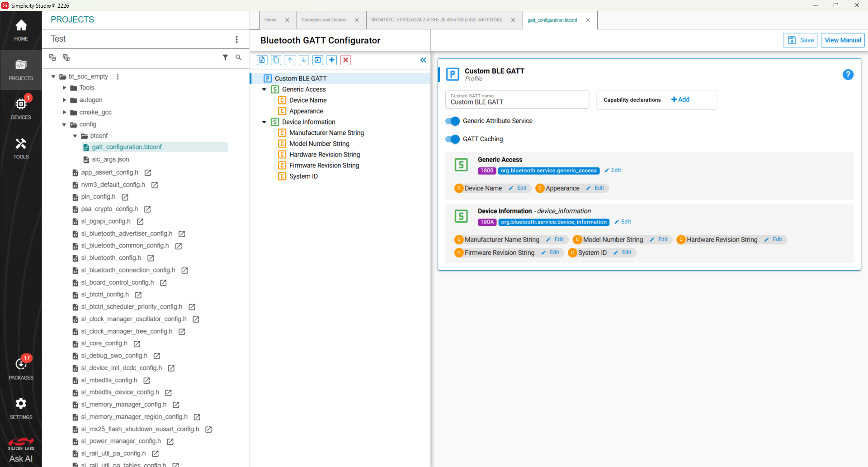The height and width of the screenshot is (467, 868).
Task: Expand the autogen folder
Action: point(64,100)
